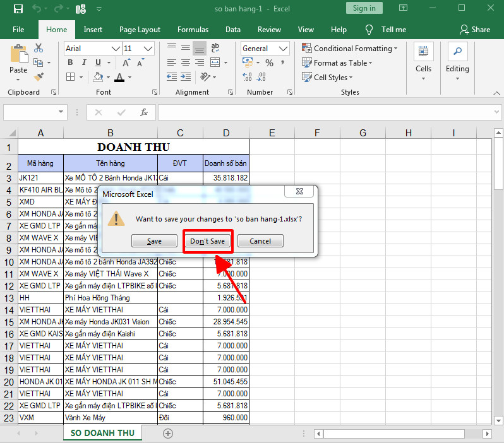
Task: Toggle Wrap Text icon
Action: 215,48
